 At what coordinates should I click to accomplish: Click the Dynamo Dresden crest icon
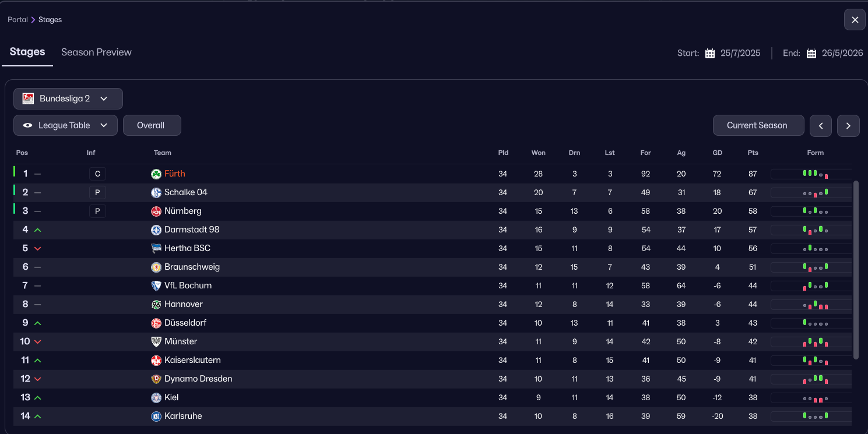156,379
